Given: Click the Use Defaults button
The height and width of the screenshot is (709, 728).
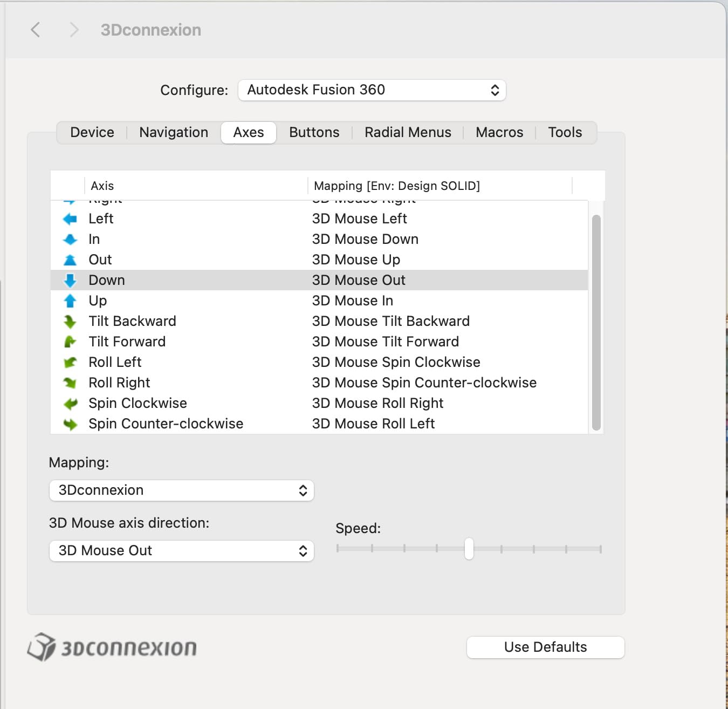Looking at the screenshot, I should pos(546,647).
